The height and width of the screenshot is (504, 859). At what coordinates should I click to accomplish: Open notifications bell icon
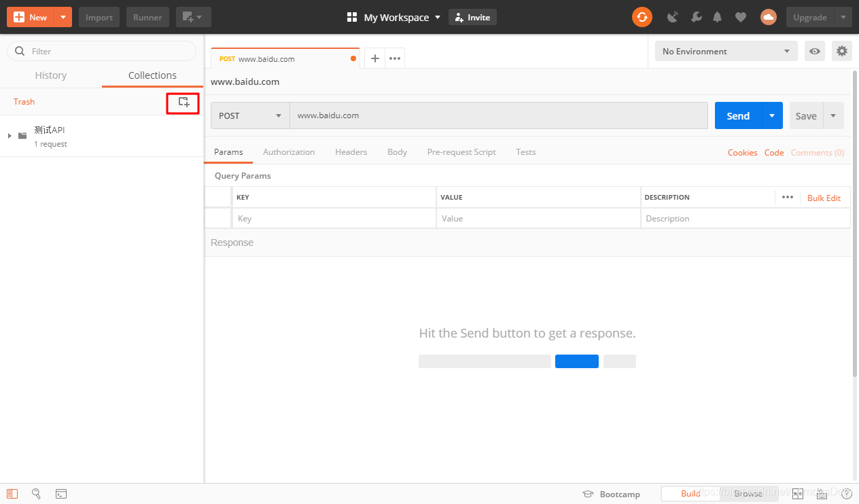pyautogui.click(x=717, y=18)
